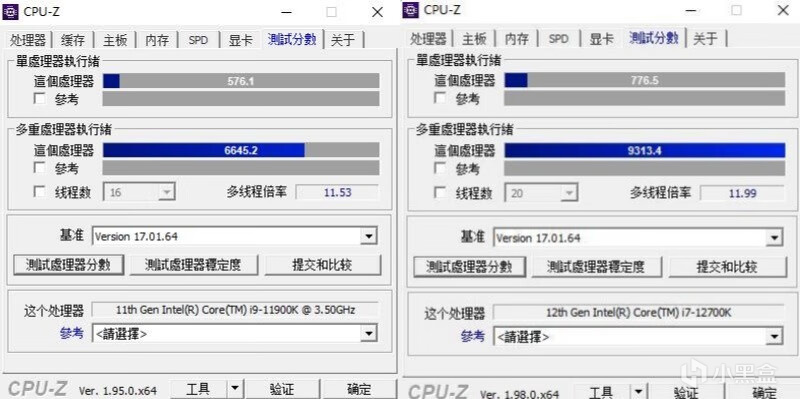This screenshot has height=399, width=800.
Task: Open 基准 version dropdown in left window
Action: [x=368, y=236]
